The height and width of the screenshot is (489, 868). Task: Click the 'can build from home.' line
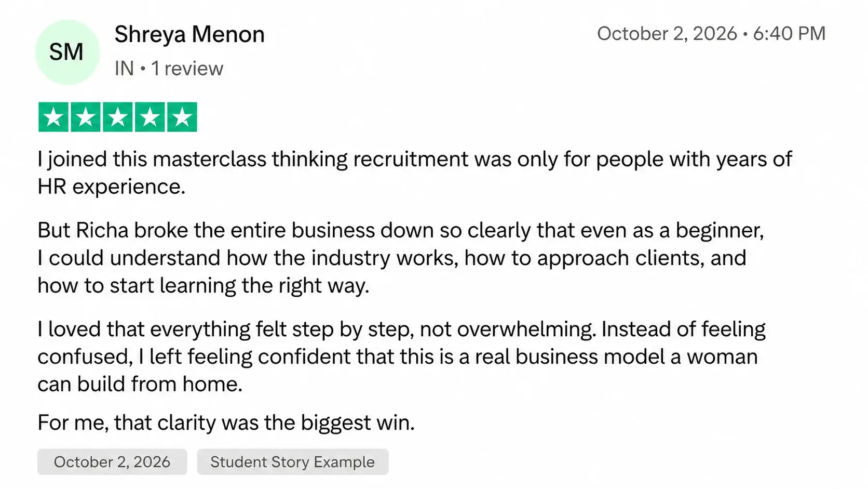[x=140, y=384]
